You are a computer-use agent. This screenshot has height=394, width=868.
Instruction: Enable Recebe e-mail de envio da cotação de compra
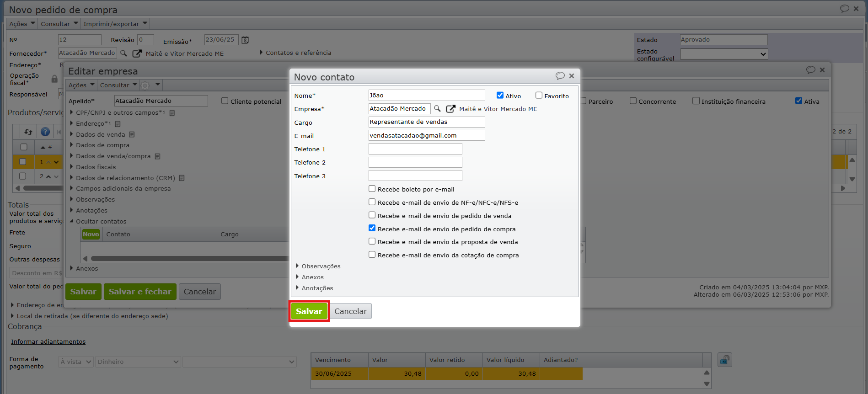coord(372,255)
